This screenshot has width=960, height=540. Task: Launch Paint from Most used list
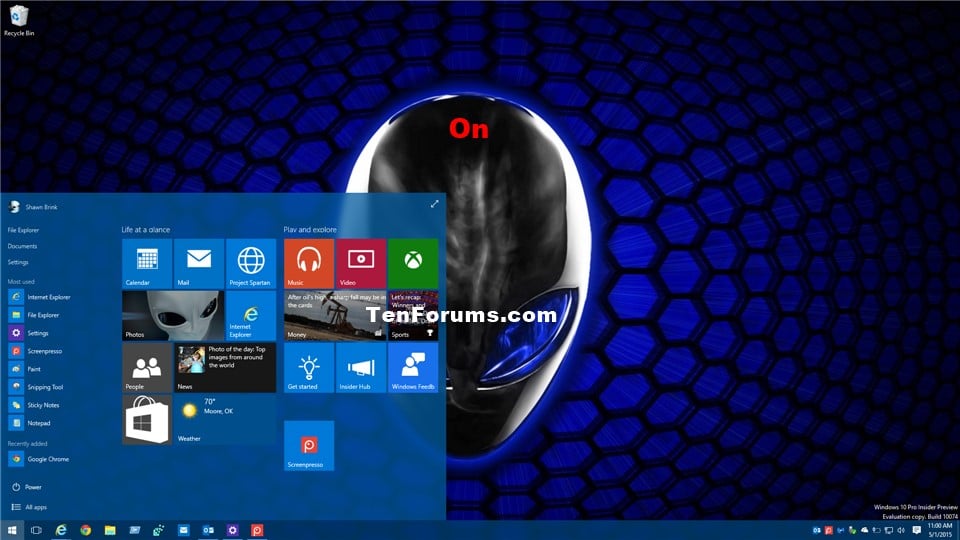point(25,369)
